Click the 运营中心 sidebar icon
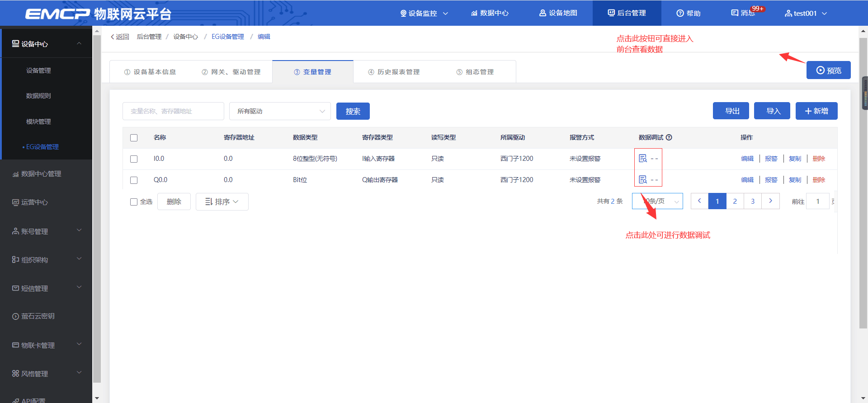The width and height of the screenshot is (868, 403). point(15,202)
